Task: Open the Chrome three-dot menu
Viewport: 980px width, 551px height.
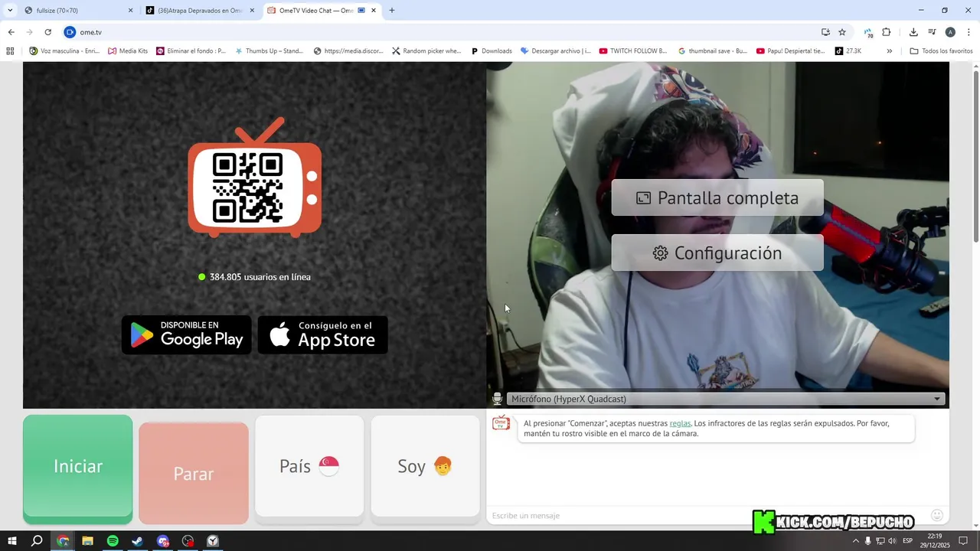Action: (969, 32)
